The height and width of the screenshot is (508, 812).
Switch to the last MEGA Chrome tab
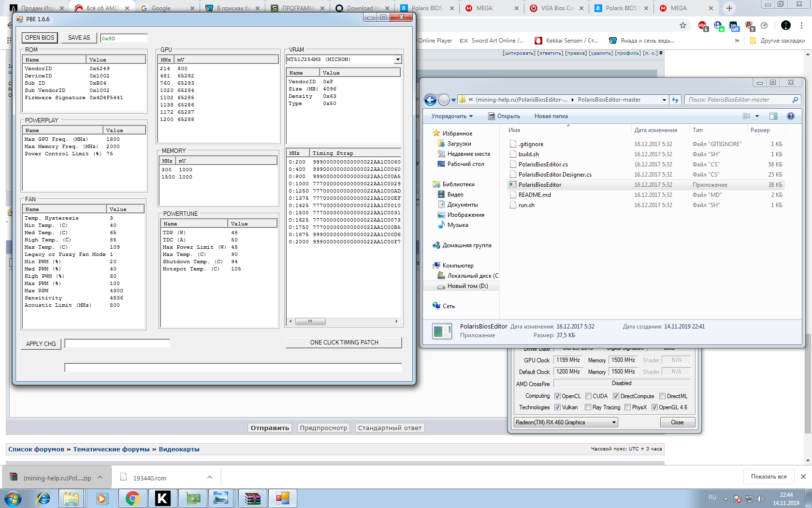[x=685, y=8]
